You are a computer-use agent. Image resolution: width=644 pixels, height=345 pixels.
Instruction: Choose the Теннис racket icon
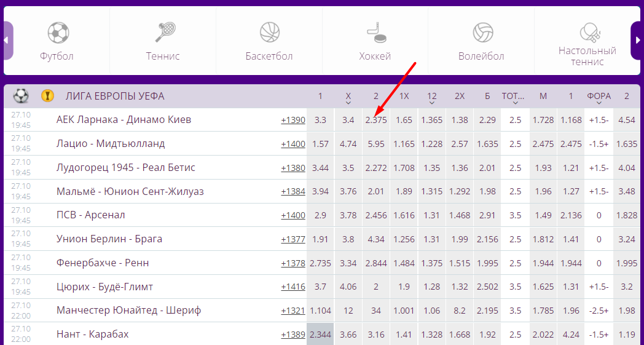point(165,32)
